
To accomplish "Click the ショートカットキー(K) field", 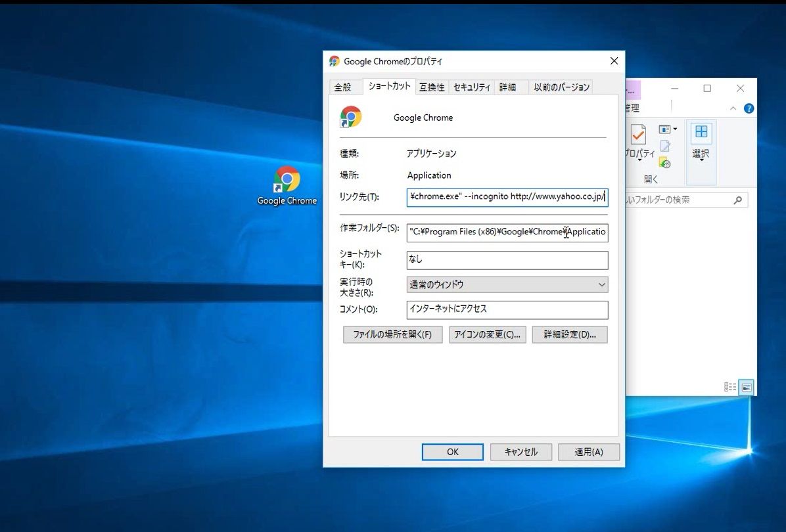I will [507, 260].
